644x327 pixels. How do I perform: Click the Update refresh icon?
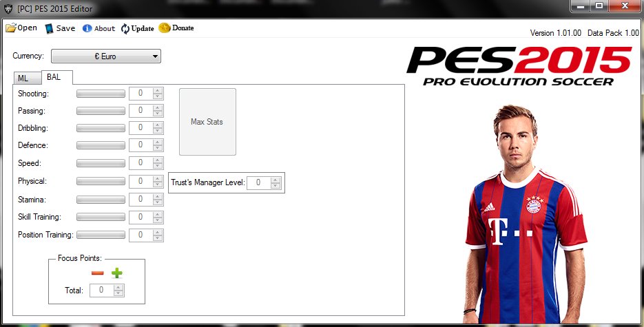click(x=125, y=28)
